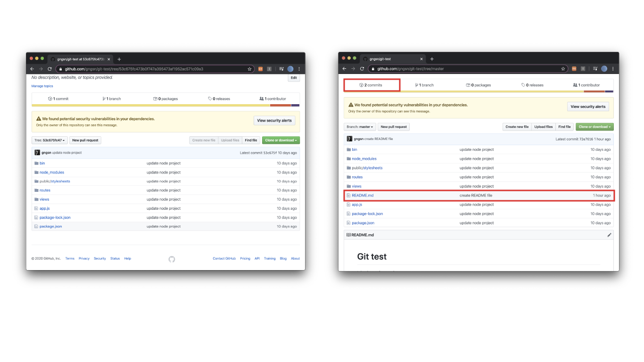Open 1 contributor tab in right window

coord(586,85)
